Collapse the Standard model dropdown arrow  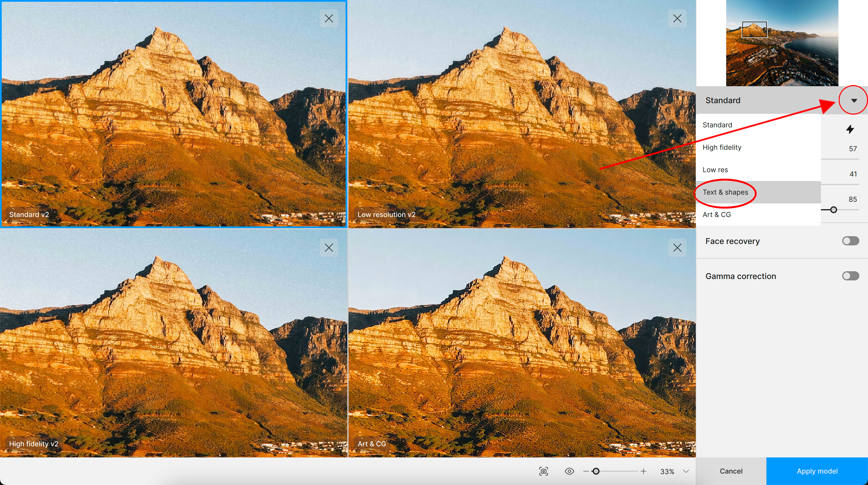click(854, 101)
